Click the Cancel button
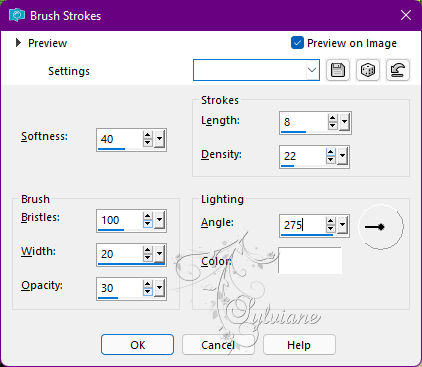This screenshot has height=367, width=422. pyautogui.click(x=218, y=345)
